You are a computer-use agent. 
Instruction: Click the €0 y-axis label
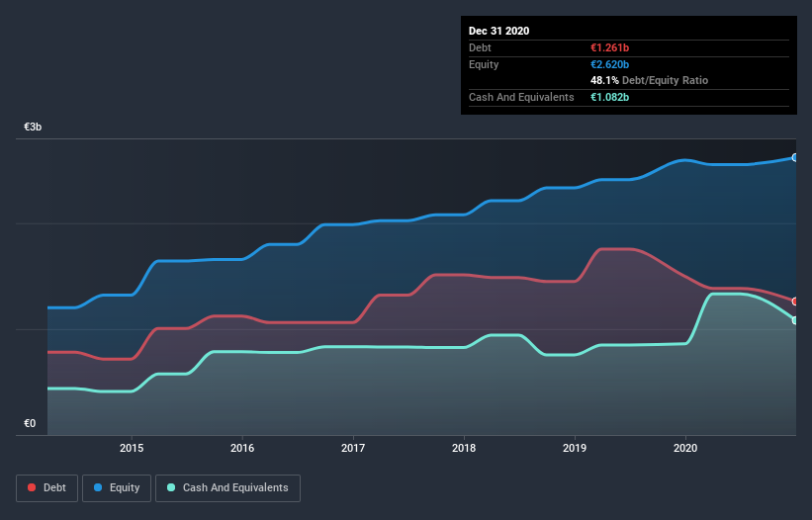point(30,424)
